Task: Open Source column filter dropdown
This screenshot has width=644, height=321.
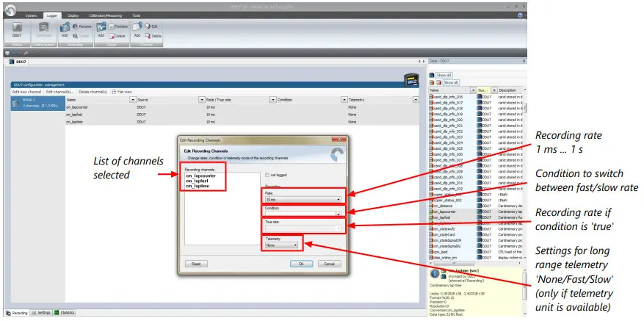Action: [202, 100]
